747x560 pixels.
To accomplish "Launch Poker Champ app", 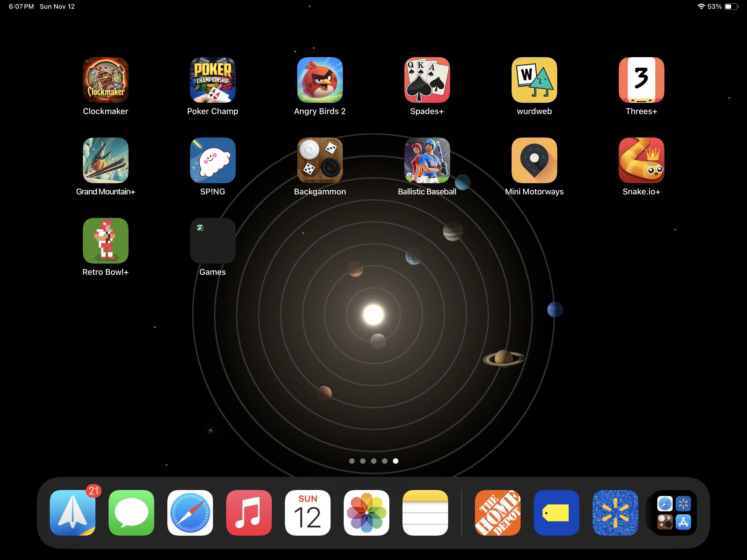I will coord(212,80).
